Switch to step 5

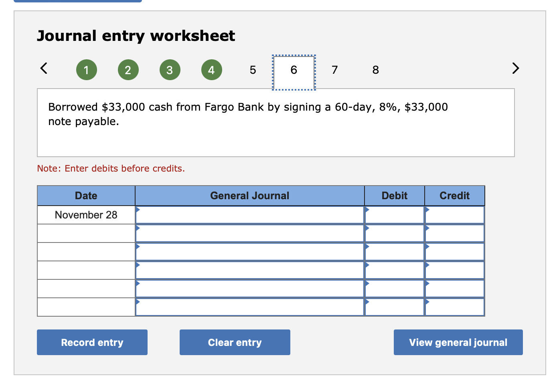click(252, 69)
